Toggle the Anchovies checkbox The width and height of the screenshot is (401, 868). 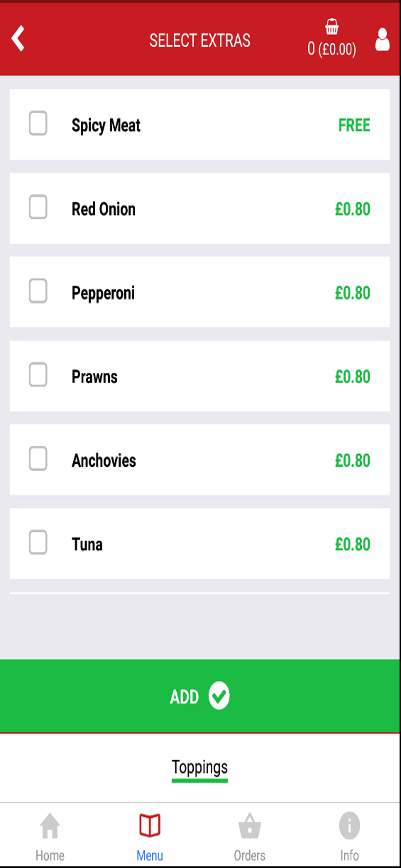coord(38,458)
